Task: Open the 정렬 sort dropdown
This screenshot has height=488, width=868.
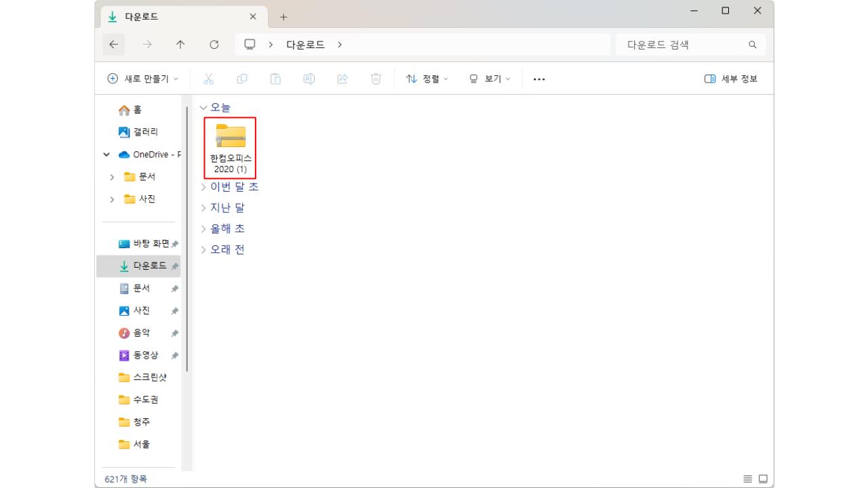Action: 426,79
